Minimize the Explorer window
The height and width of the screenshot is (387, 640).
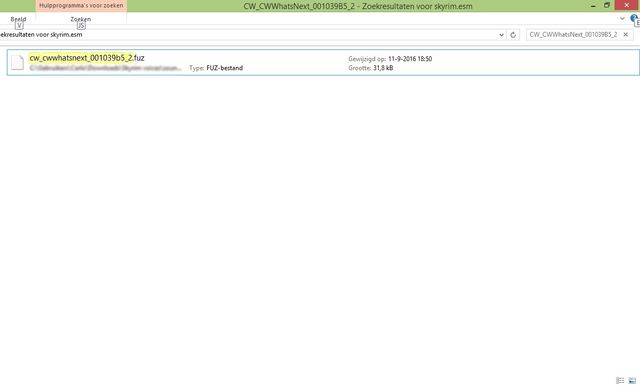593,6
